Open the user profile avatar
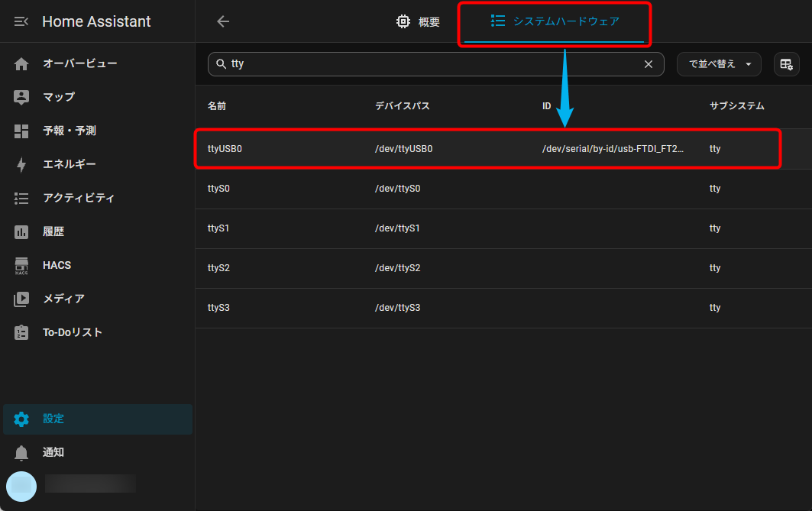 (21, 486)
